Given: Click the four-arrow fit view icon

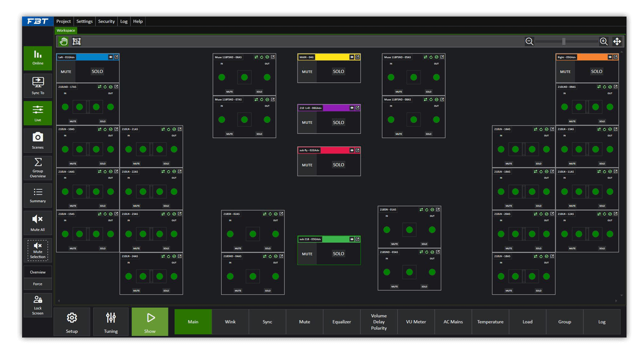Looking at the screenshot, I should [x=617, y=41].
